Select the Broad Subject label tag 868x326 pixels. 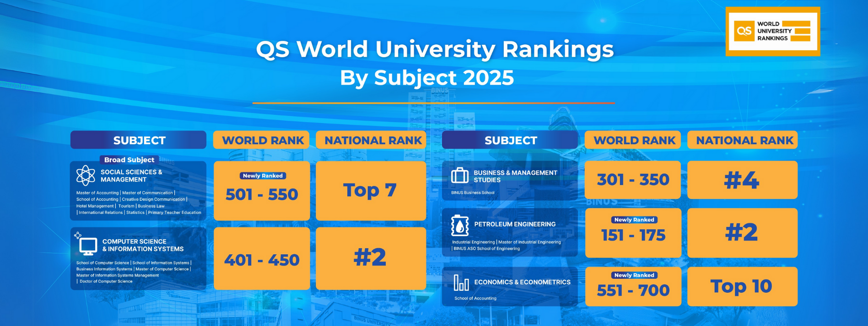pyautogui.click(x=129, y=160)
